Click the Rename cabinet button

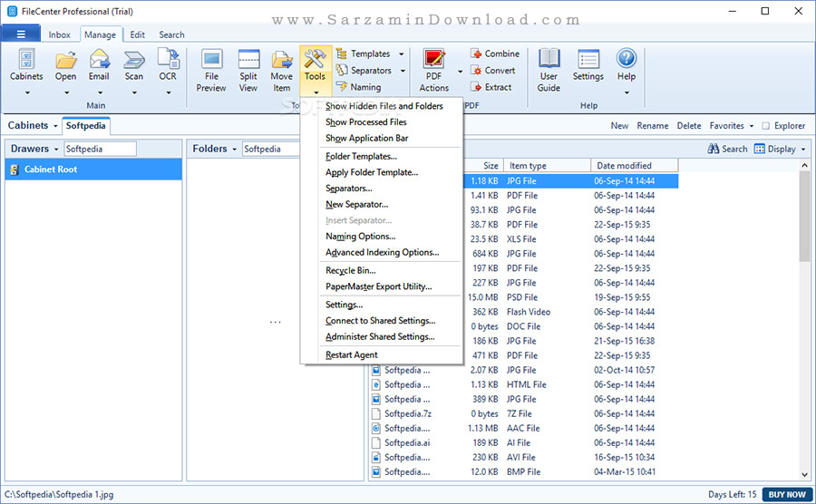click(653, 126)
